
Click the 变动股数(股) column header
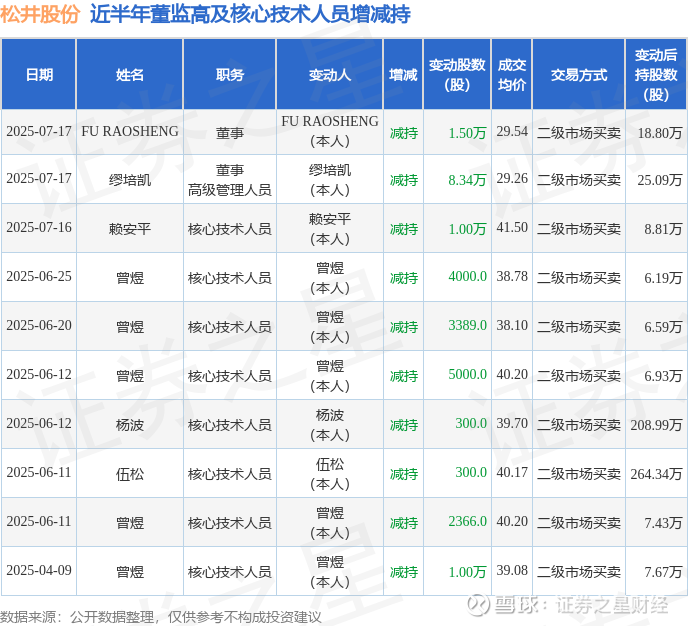pos(457,75)
